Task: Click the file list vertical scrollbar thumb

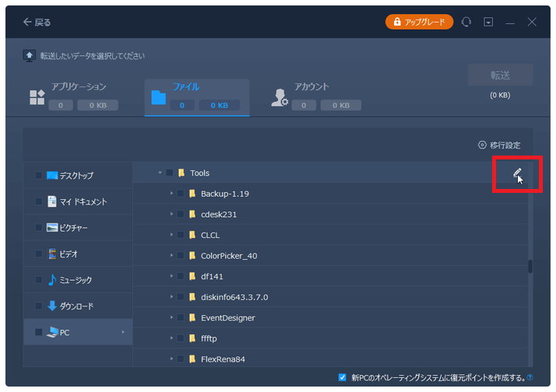Action: pos(530,267)
